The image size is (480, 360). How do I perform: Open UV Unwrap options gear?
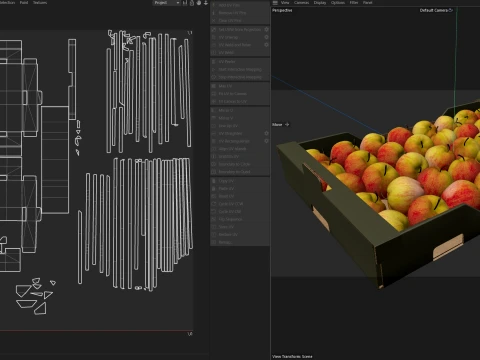pos(266,37)
